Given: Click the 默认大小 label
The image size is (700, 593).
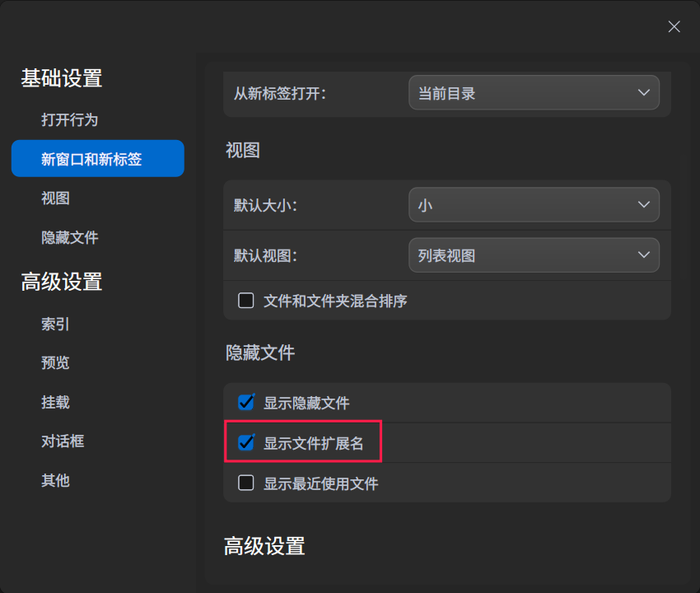Looking at the screenshot, I should pyautogui.click(x=266, y=205).
